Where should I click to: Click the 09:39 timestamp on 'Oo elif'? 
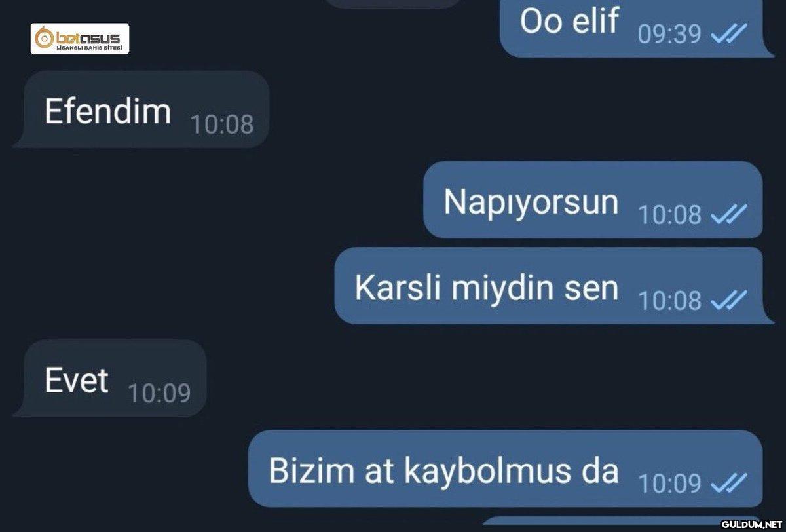point(669,34)
